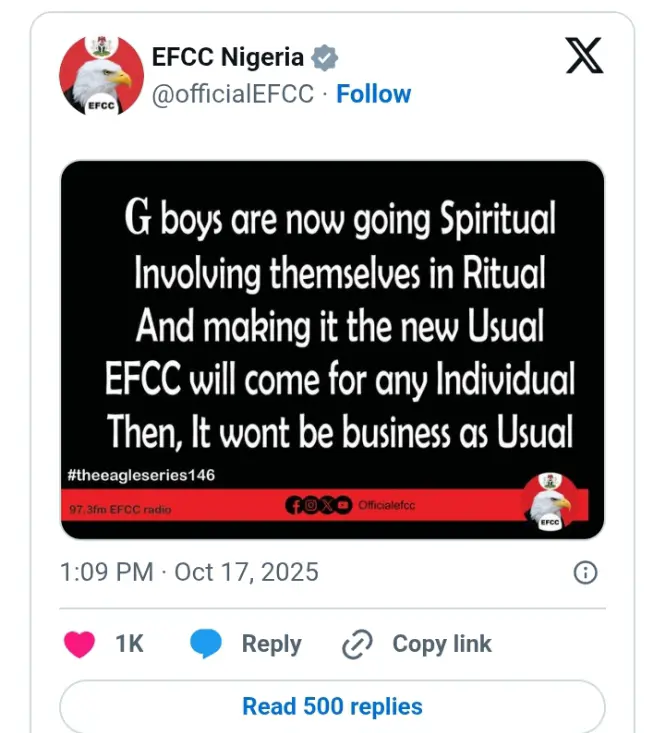Click the blue reply speech bubble icon
Image resolution: width=665 pixels, height=733 pixels.
(206, 644)
